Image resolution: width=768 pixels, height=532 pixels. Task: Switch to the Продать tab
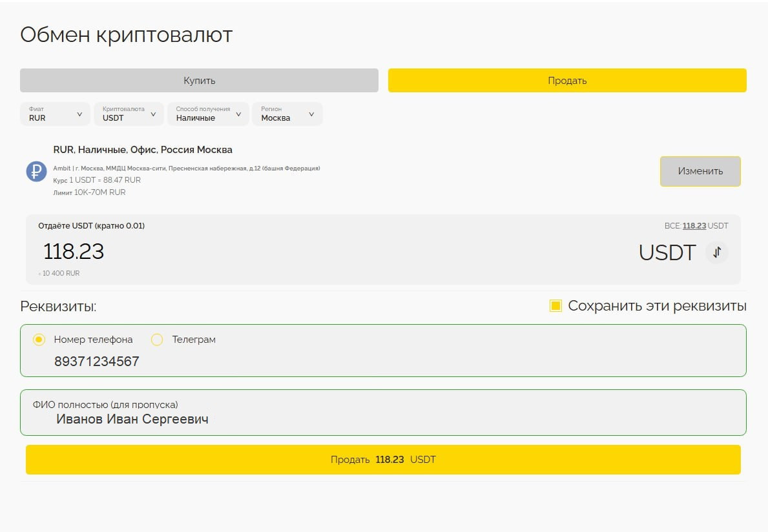click(567, 81)
